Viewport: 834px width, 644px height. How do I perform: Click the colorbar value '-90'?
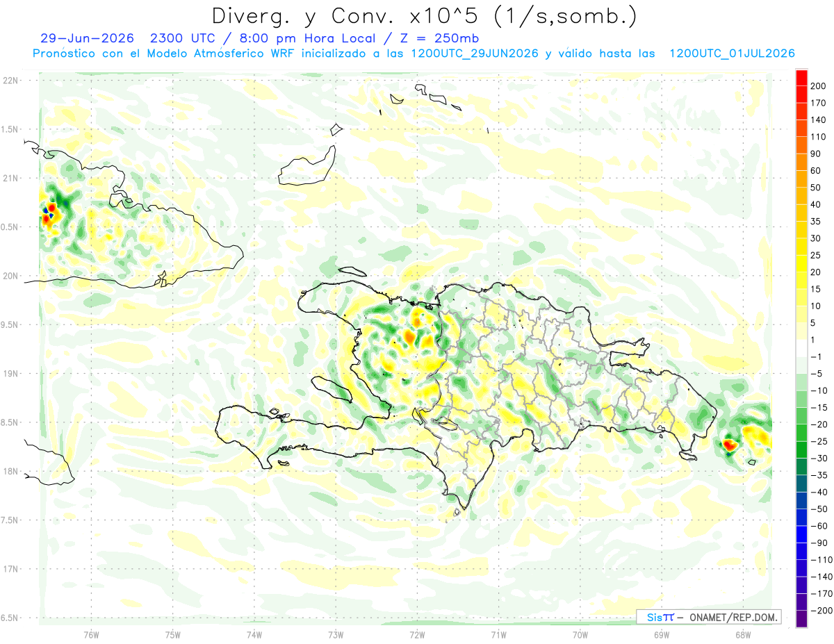click(820, 543)
